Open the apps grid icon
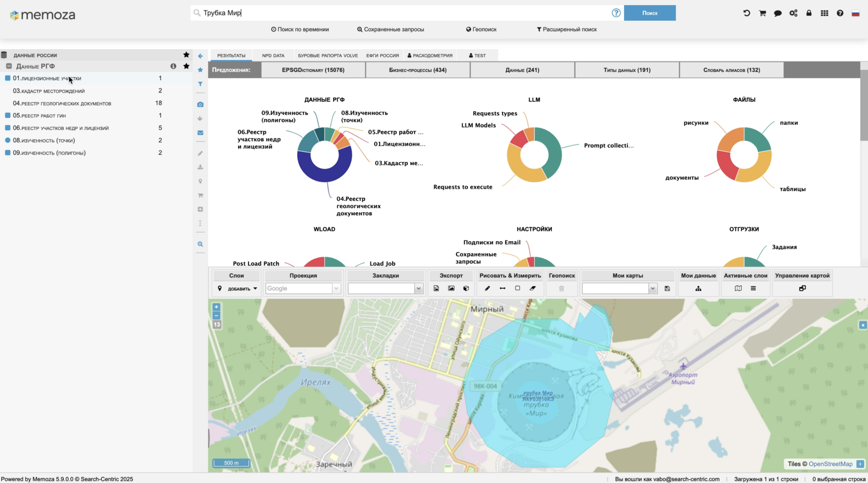Image resolution: width=868 pixels, height=483 pixels. point(825,13)
